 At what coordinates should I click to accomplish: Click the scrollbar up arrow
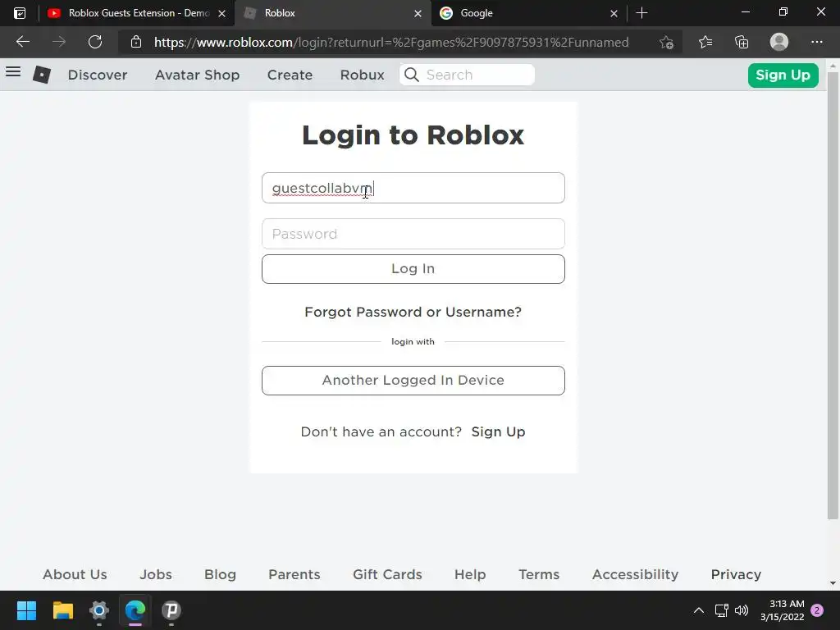coord(833,66)
